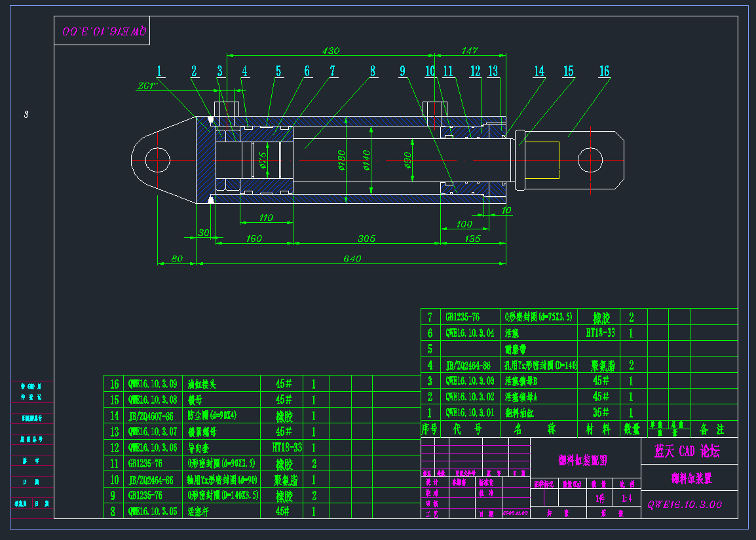756x540 pixels.
Task: Click 孔用Yx形密封圈(D=140) name in row 4
Action: point(540,366)
